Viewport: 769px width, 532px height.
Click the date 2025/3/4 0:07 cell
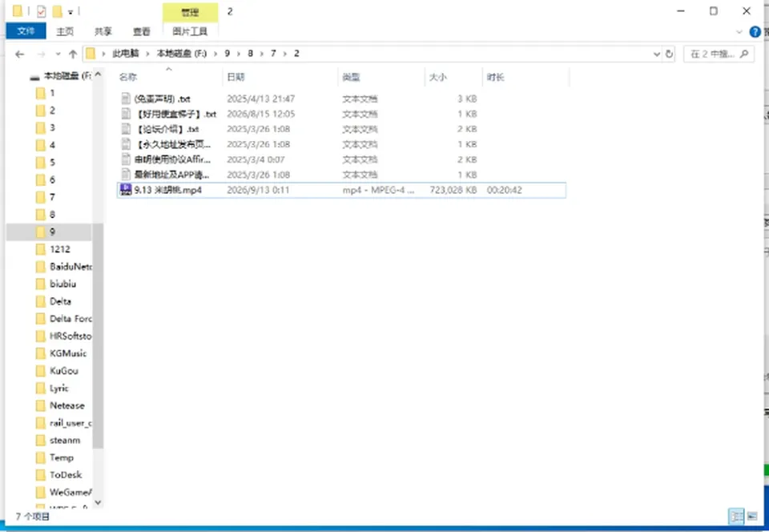(x=256, y=159)
